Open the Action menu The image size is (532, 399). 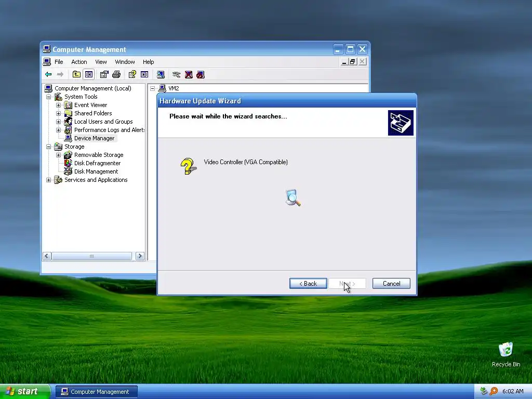click(x=79, y=62)
